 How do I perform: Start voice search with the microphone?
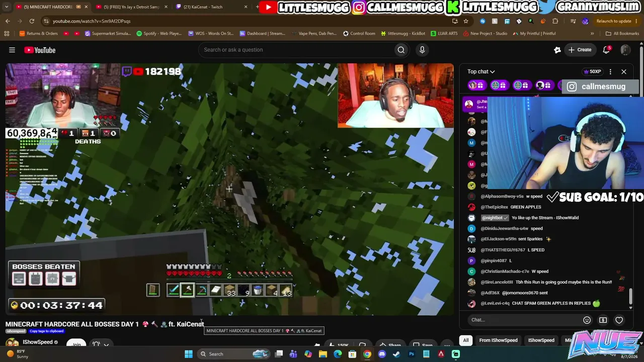(x=422, y=50)
